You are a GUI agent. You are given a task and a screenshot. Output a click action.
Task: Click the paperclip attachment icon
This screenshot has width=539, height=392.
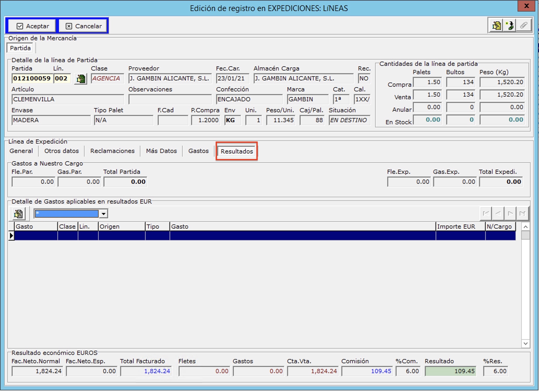[x=523, y=26]
